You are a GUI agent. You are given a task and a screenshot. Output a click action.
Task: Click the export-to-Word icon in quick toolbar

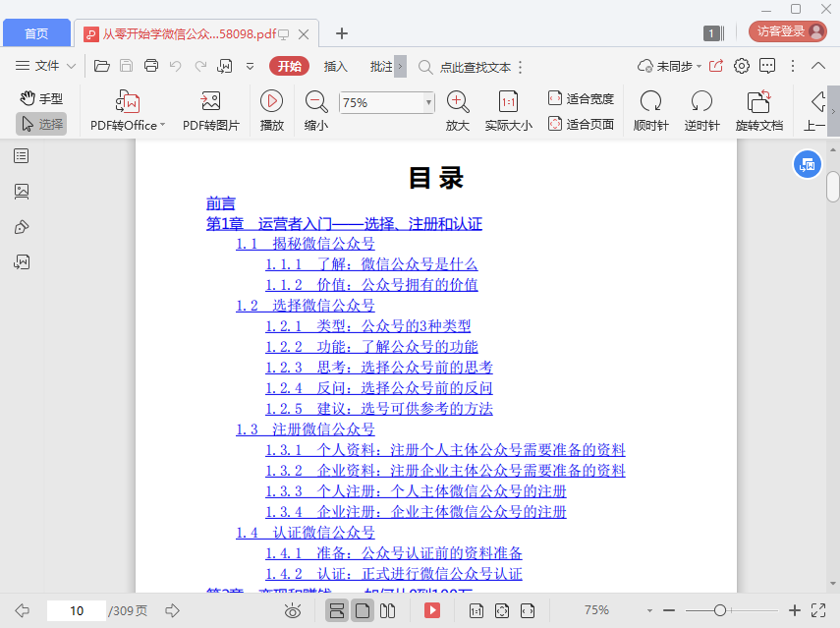[224, 66]
